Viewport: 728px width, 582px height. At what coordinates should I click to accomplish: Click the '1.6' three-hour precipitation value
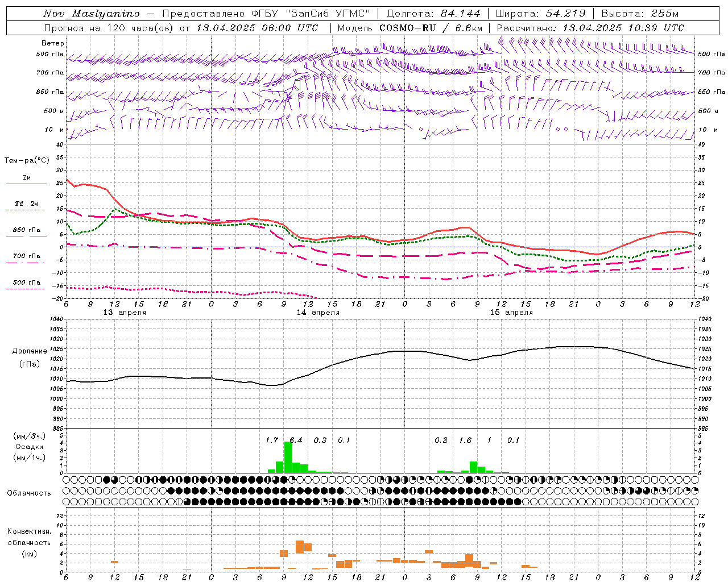pos(465,440)
